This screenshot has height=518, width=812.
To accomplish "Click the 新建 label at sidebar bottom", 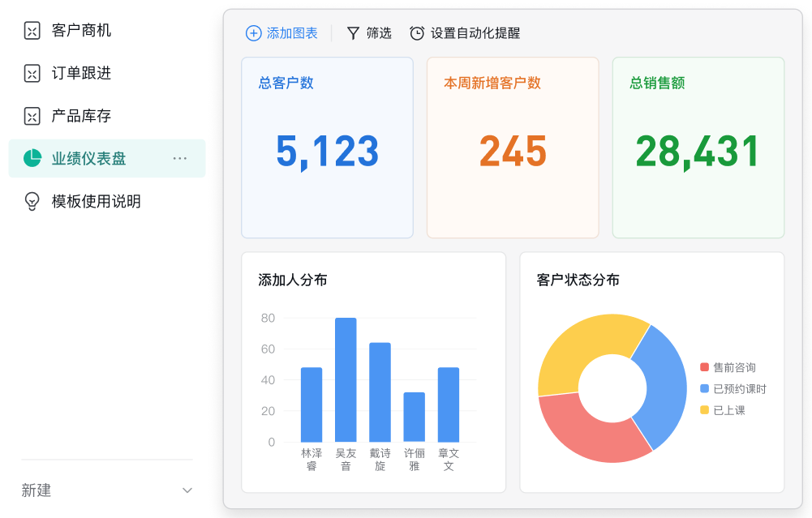I will tap(37, 490).
